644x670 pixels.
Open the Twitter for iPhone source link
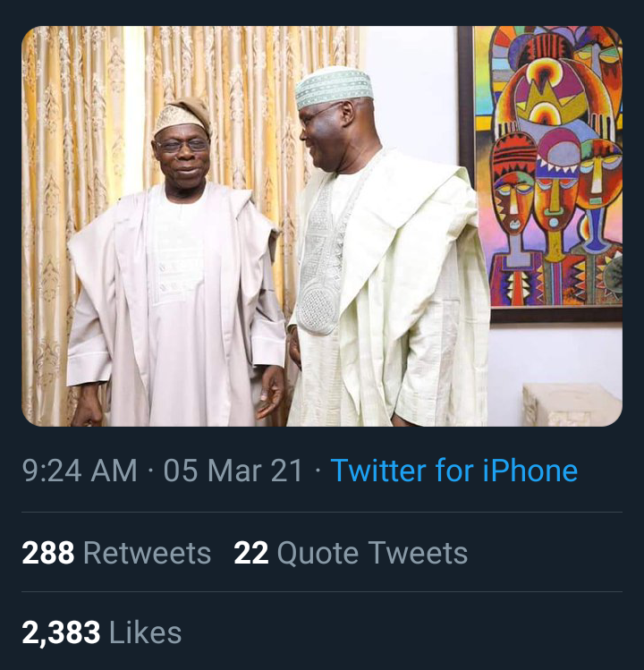[454, 471]
